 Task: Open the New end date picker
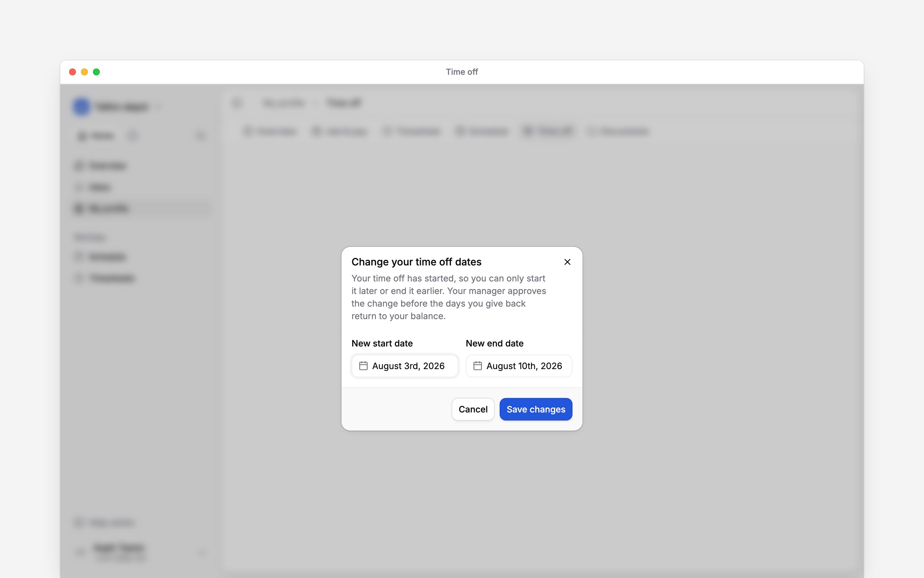click(519, 366)
